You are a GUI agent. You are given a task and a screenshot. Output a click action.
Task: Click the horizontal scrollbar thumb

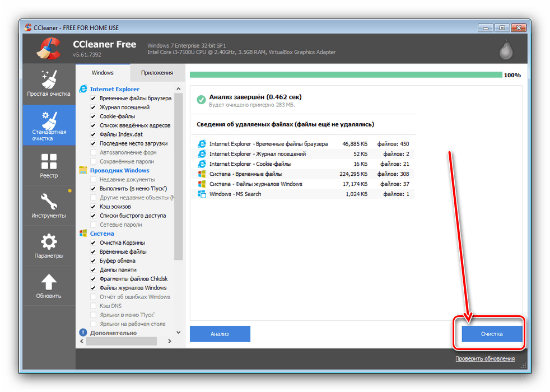click(x=122, y=341)
